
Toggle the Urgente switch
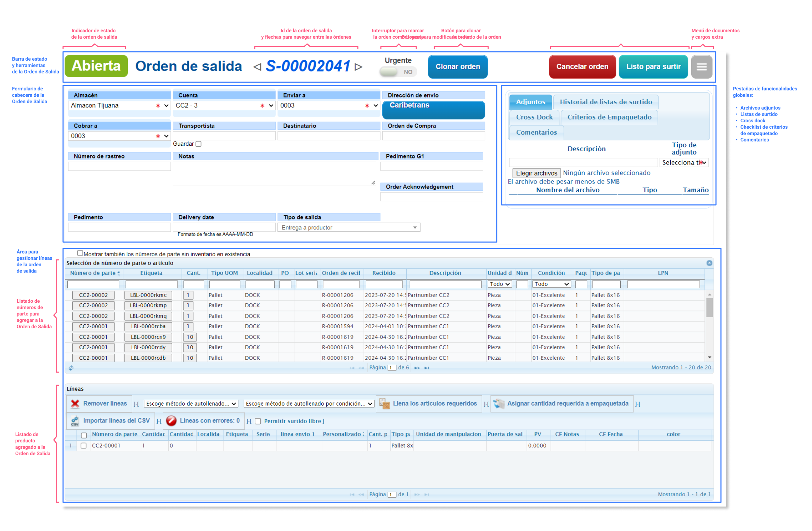pyautogui.click(x=398, y=72)
